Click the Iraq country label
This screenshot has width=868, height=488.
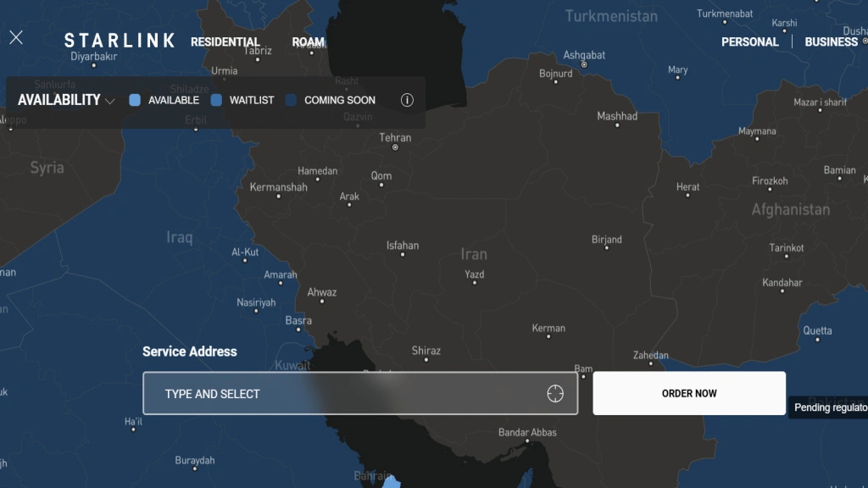click(x=180, y=238)
